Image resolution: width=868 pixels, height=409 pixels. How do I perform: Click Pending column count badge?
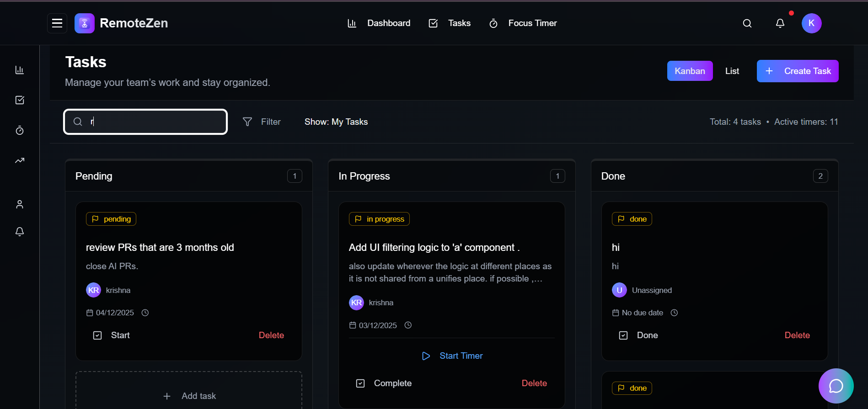(x=295, y=176)
